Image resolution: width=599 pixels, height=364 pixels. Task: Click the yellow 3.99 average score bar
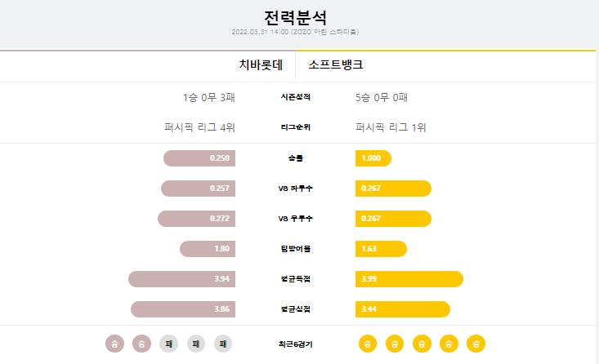point(409,279)
